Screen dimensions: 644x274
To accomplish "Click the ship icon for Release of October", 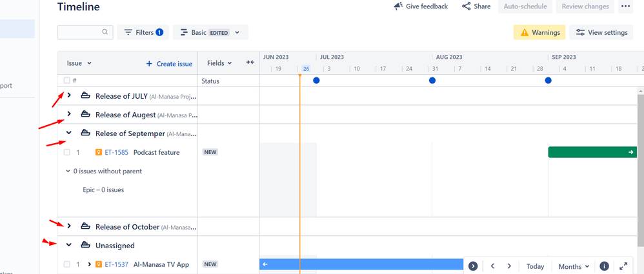I will pos(85,226).
